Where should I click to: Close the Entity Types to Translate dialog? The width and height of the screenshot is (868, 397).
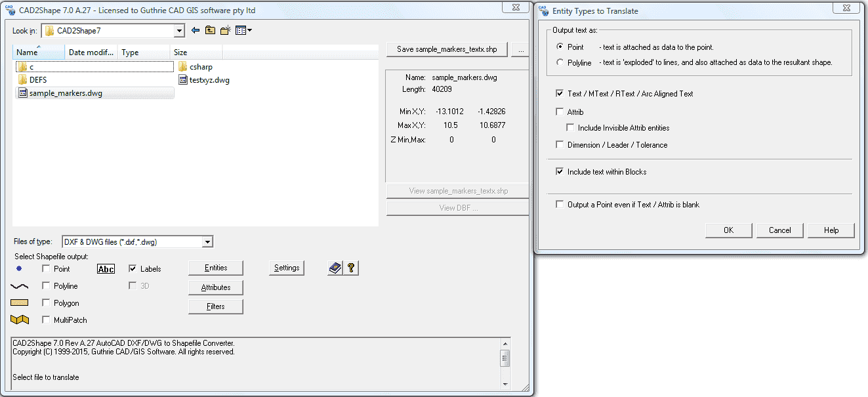pyautogui.click(x=848, y=7)
